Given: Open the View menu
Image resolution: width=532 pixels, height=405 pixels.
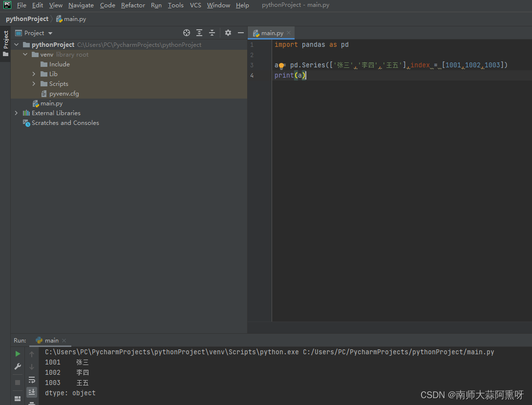Looking at the screenshot, I should 56,5.
